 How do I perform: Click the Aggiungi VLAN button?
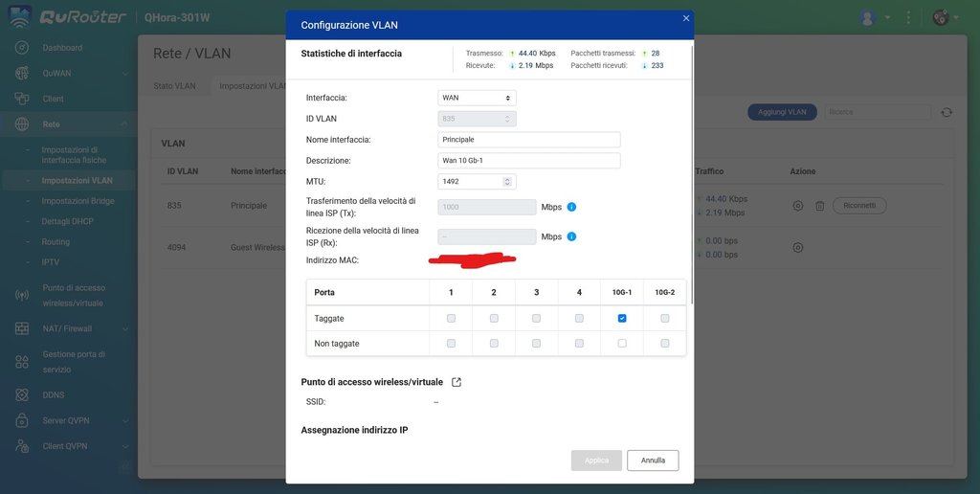pos(782,112)
